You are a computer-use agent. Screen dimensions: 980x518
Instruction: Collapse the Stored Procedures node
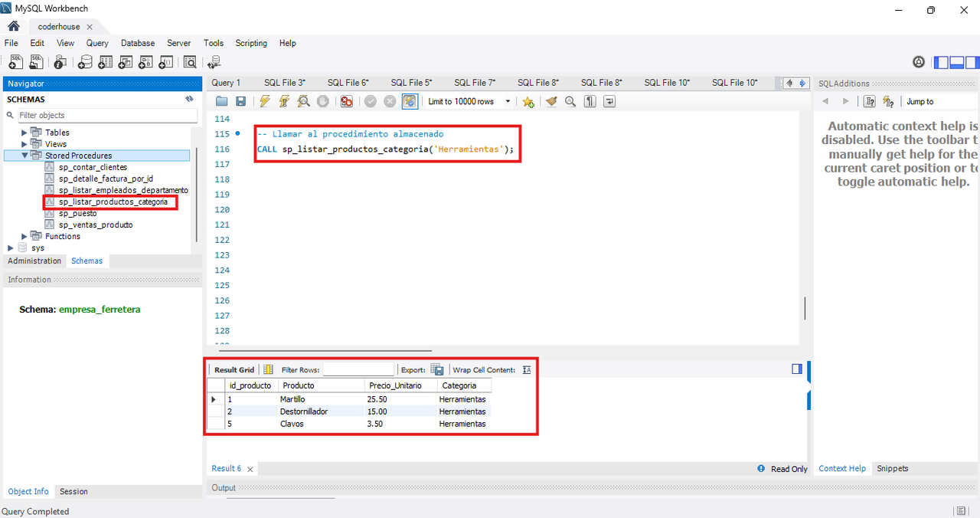[x=24, y=156]
